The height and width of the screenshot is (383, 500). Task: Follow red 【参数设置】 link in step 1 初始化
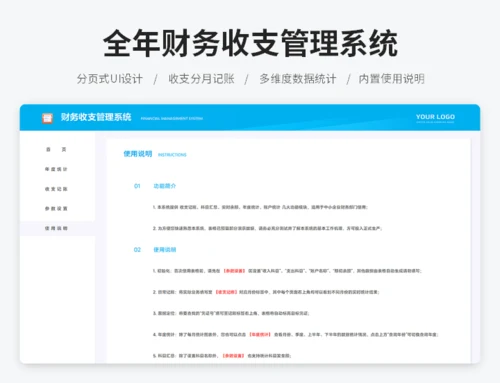tap(234, 271)
